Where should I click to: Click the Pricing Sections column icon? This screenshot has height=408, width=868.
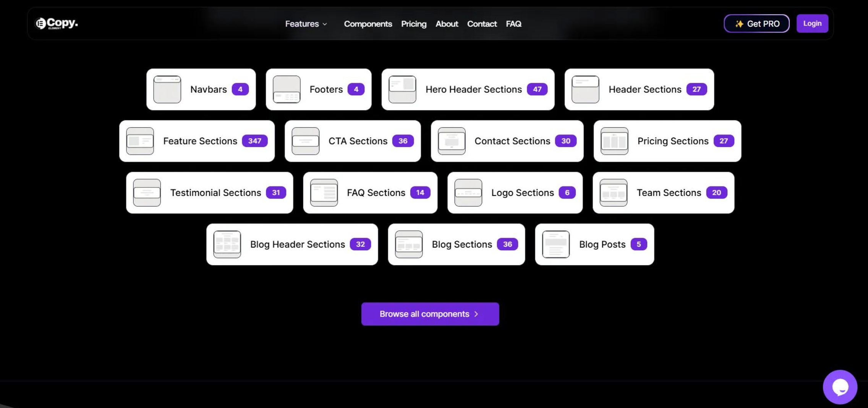614,141
